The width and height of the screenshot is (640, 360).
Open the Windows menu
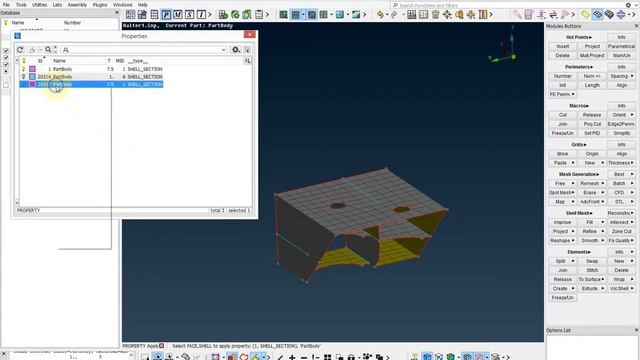click(122, 5)
